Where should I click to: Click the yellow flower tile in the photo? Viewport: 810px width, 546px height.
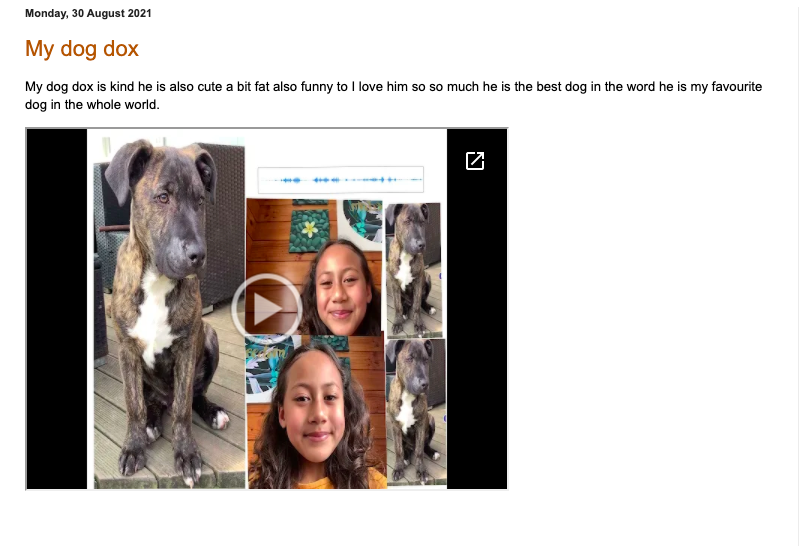coord(309,229)
